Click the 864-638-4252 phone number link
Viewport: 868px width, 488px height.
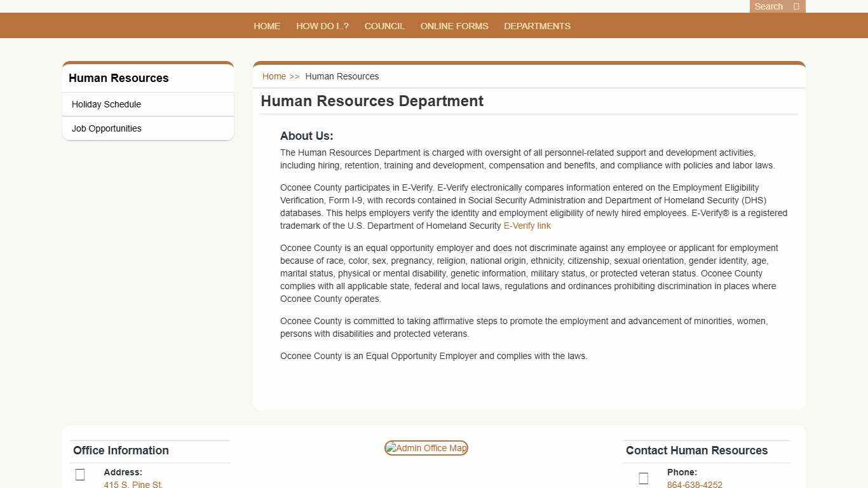pos(695,484)
